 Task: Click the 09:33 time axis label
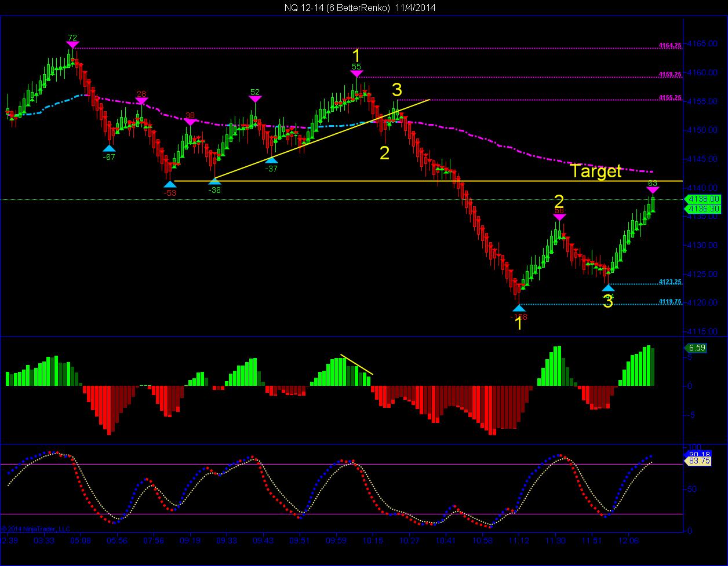pyautogui.click(x=227, y=540)
